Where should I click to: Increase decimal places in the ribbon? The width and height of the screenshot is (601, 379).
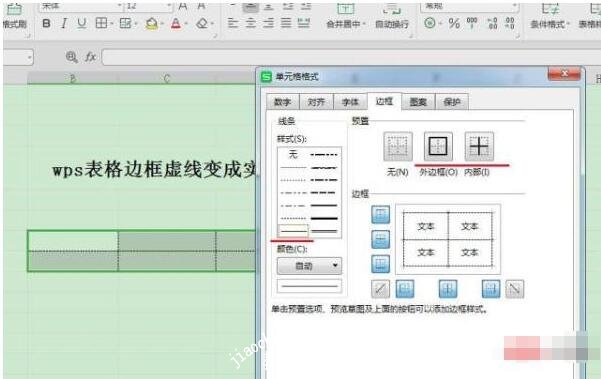pos(492,23)
